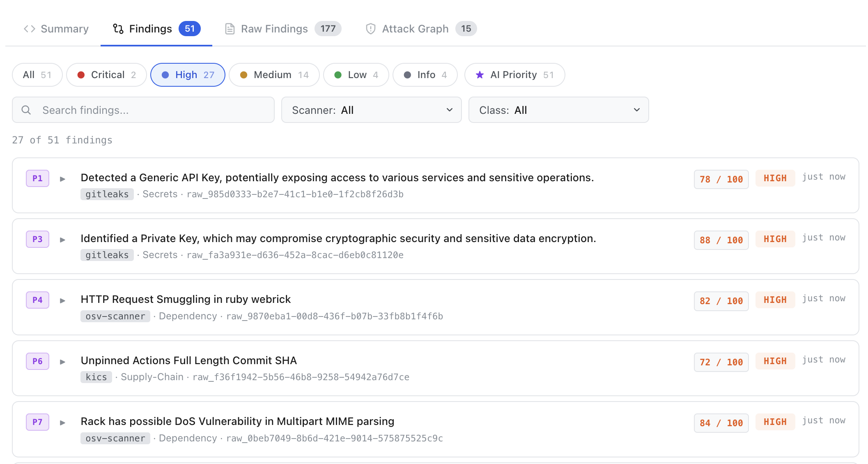The image size is (868, 464).
Task: Click the magnifier icon in search box
Action: 26,110
